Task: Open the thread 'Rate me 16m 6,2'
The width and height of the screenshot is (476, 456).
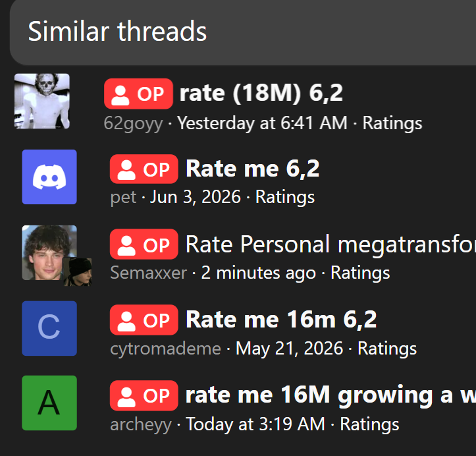Action: [x=281, y=320]
